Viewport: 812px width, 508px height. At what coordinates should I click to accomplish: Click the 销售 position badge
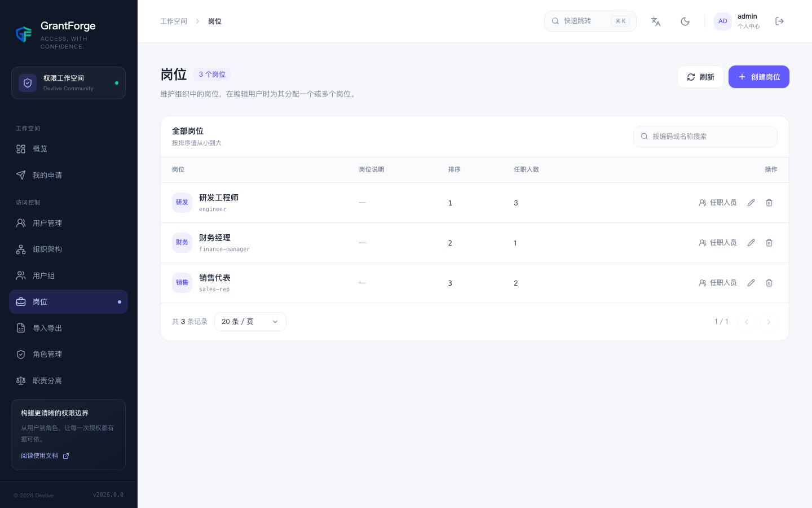(182, 283)
